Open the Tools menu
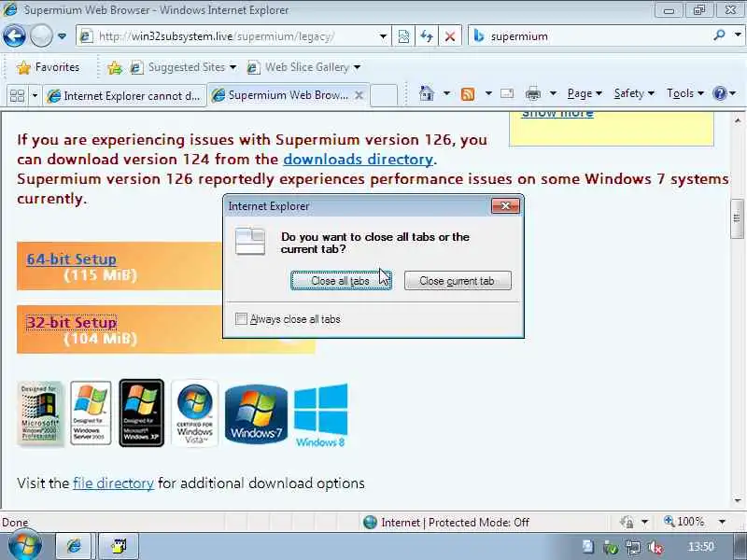 click(684, 93)
